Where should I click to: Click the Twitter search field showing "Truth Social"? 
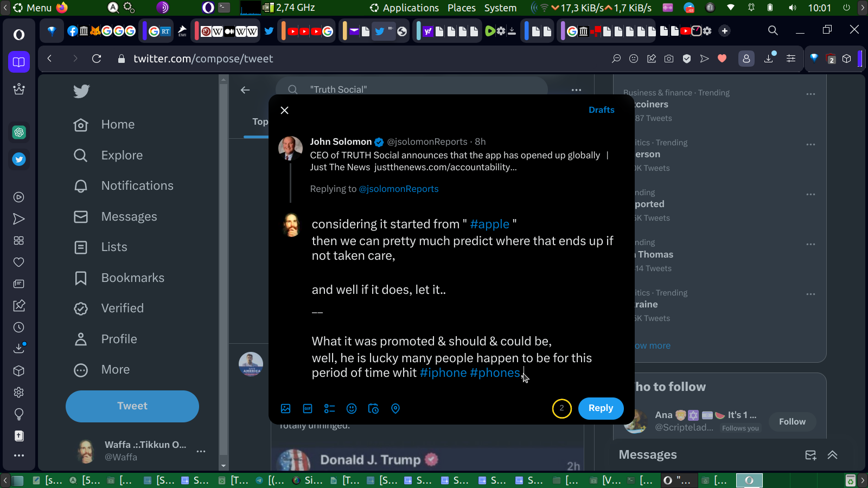click(x=411, y=89)
